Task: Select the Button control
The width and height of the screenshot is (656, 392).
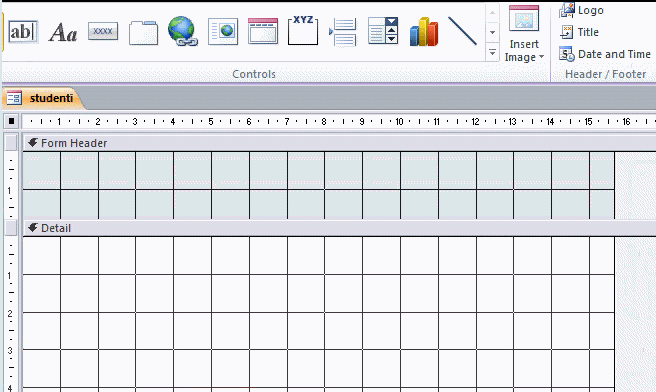Action: click(103, 31)
